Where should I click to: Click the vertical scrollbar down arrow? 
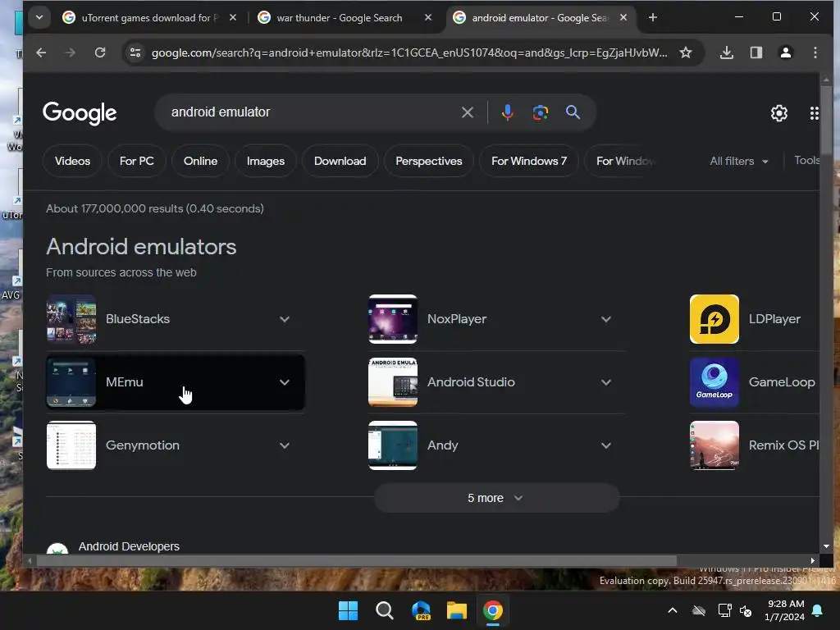(x=826, y=546)
